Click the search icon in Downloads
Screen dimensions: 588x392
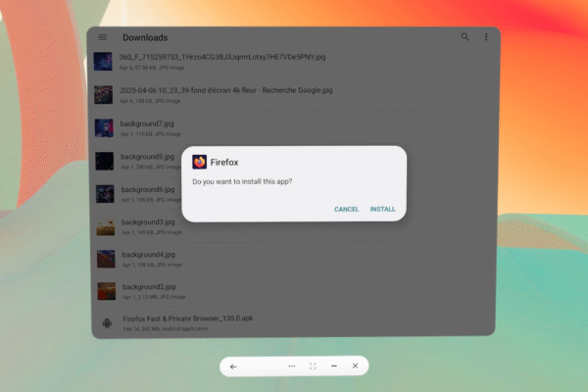465,37
